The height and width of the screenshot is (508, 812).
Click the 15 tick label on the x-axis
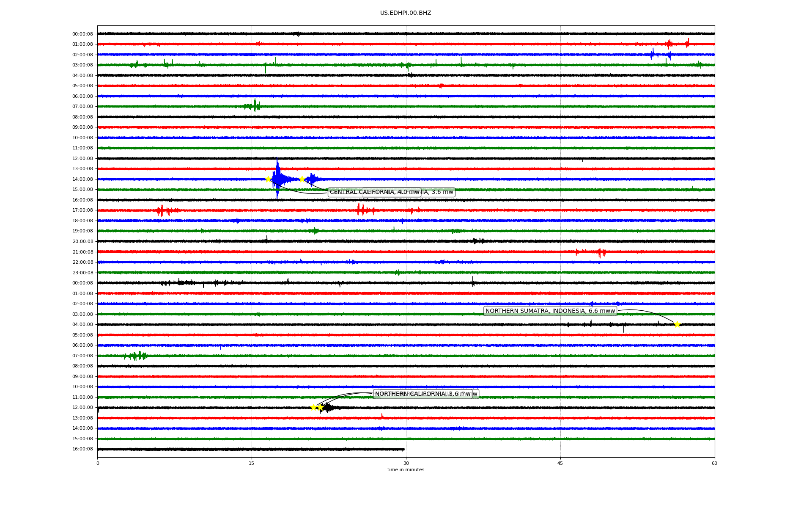coord(252,463)
